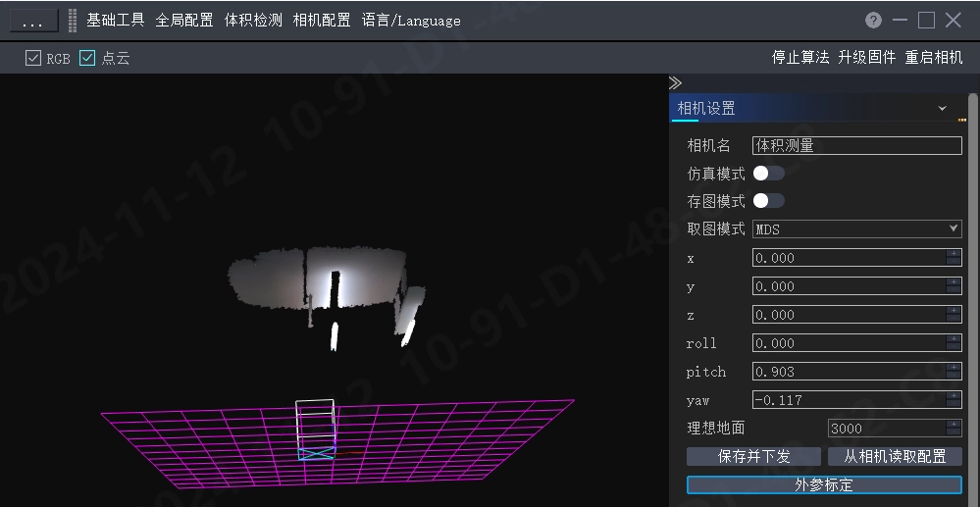Enable the 存图模式 switch
This screenshot has width=980, height=507.
point(768,201)
